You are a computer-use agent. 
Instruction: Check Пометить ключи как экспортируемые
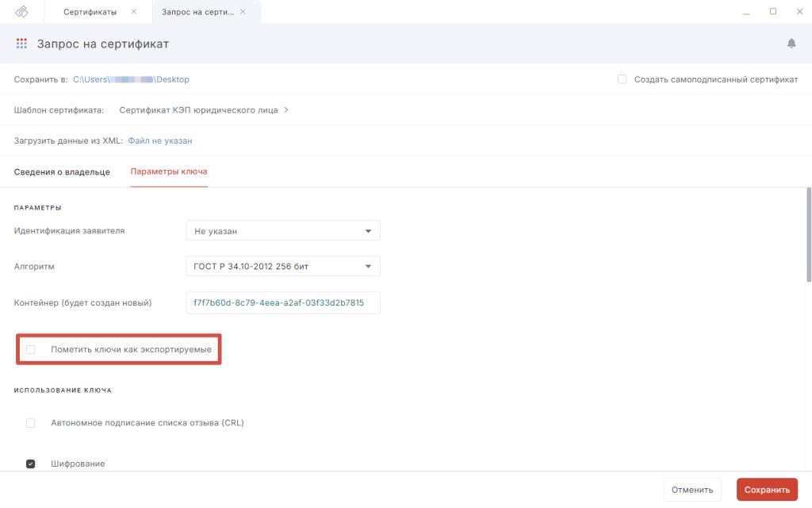[31, 350]
